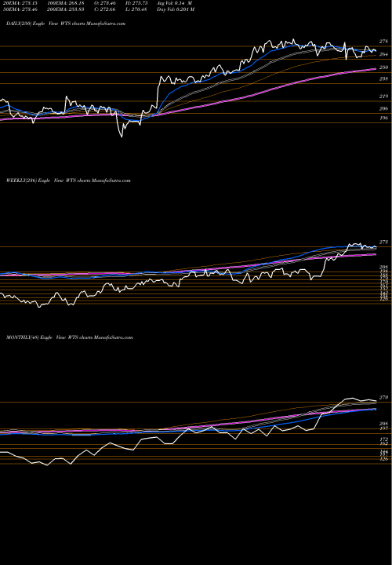The image size is (392, 565).
Task: Click the 279 price label on monthly chart
Action: click(383, 397)
